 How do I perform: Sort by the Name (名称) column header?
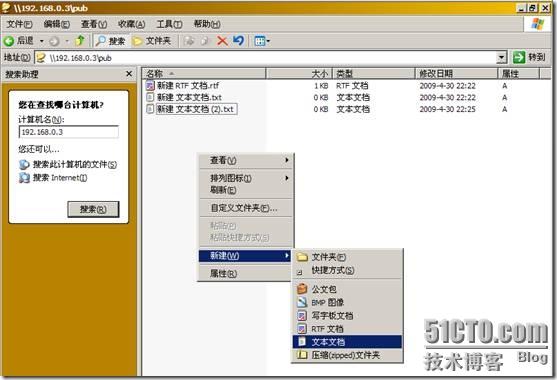pos(204,74)
